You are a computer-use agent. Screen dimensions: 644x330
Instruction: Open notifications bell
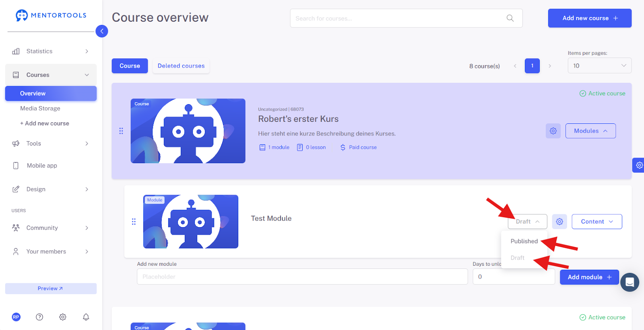pyautogui.click(x=86, y=317)
